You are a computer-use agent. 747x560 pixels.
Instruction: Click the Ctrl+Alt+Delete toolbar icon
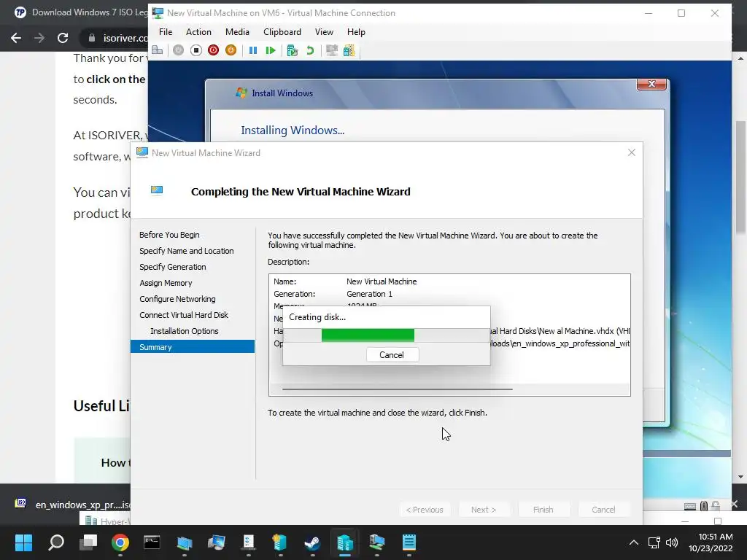tap(158, 50)
